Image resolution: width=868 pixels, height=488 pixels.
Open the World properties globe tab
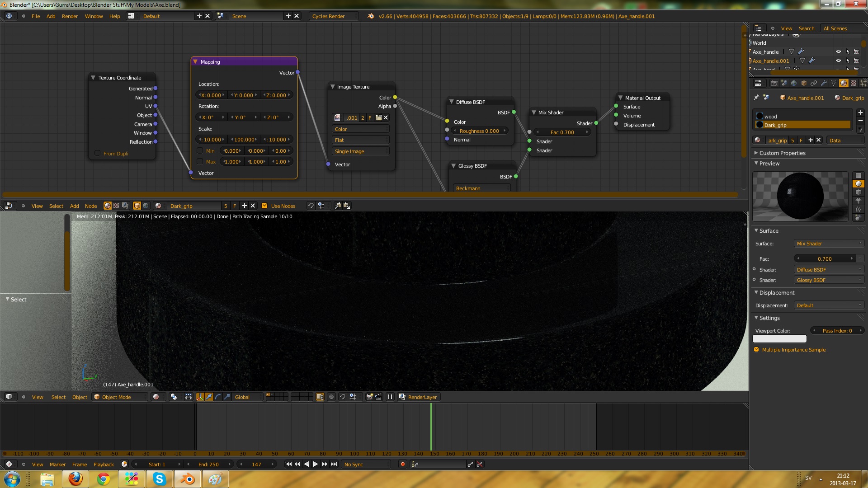(794, 83)
